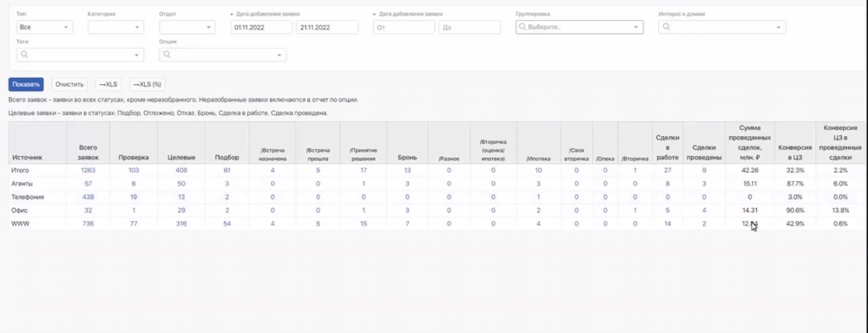Open the Категория dropdown
Viewport: 868px width, 333px height.
[x=115, y=27]
